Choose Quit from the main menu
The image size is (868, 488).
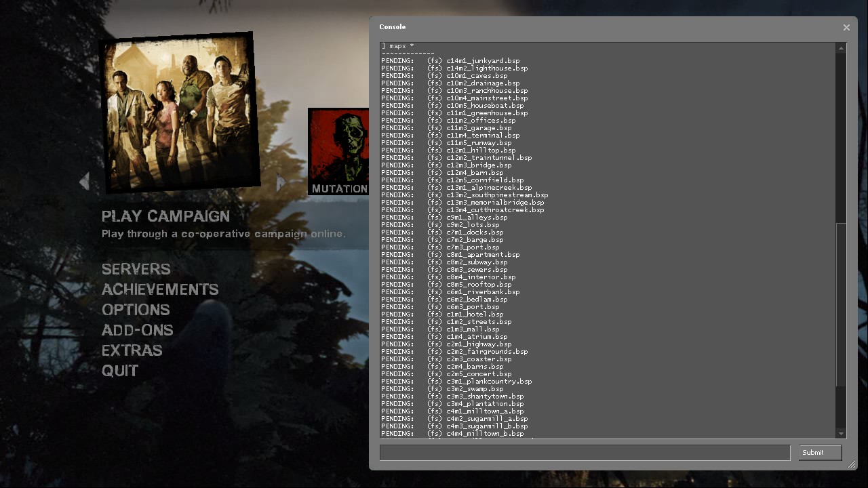coord(120,371)
